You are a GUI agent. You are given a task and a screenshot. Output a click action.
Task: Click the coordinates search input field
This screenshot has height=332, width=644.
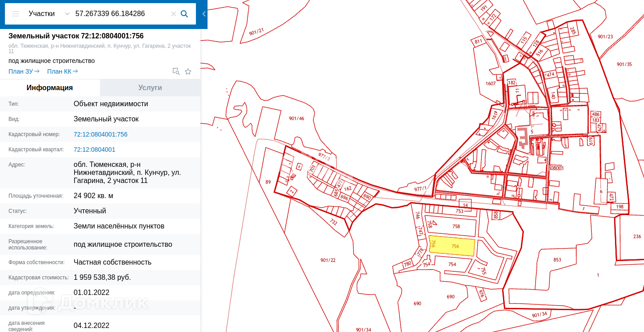coord(121,14)
